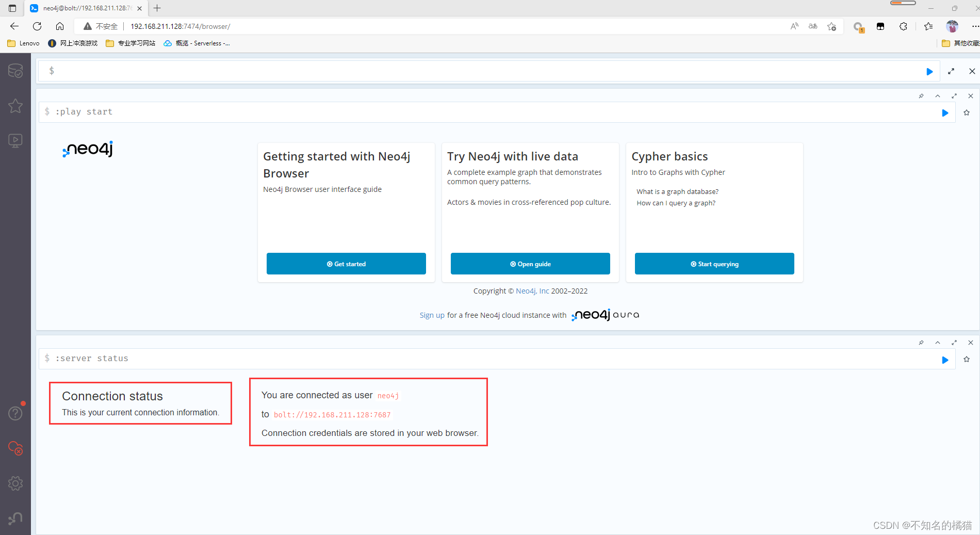
Task: Save :server status as favorite
Action: coord(967,359)
